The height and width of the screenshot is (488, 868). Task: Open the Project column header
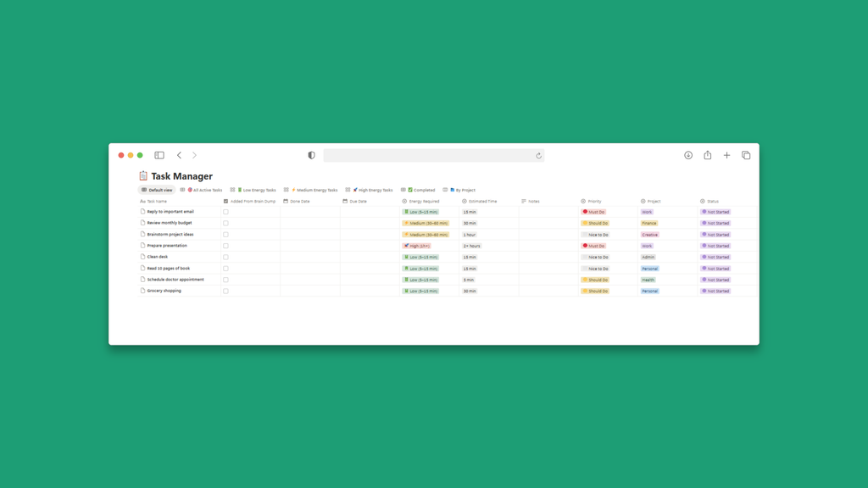pyautogui.click(x=651, y=202)
